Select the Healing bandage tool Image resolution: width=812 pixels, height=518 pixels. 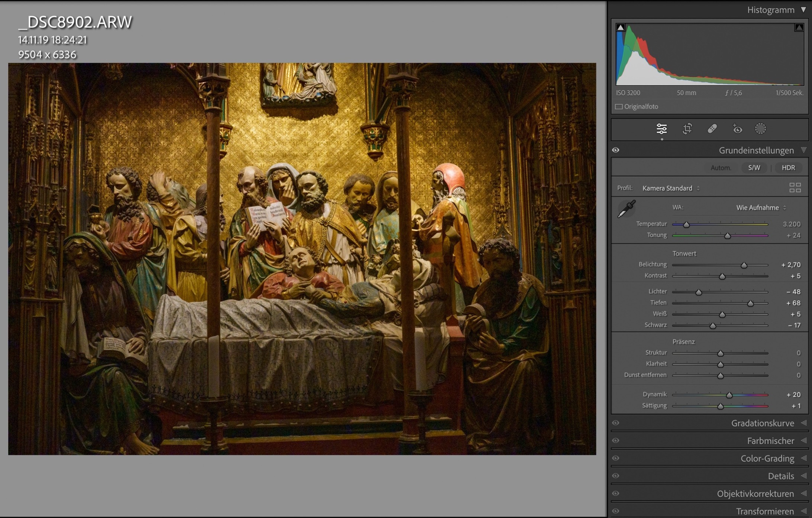[712, 129]
